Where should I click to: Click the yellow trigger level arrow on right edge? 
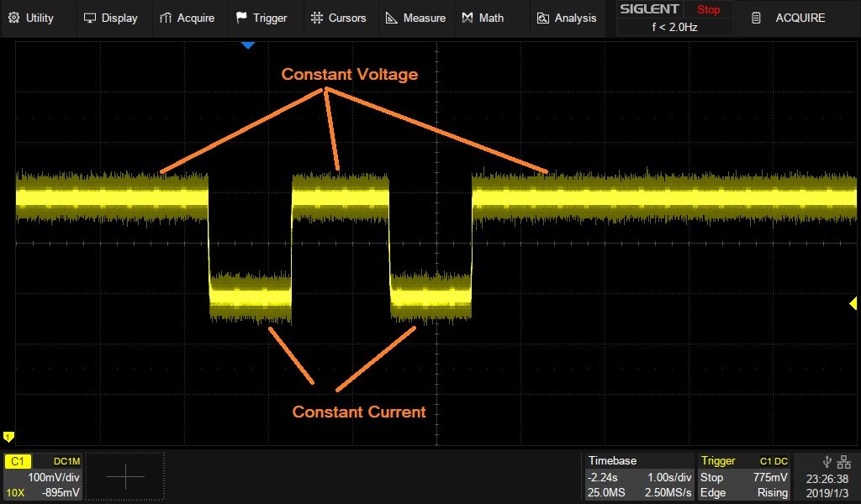(x=853, y=303)
